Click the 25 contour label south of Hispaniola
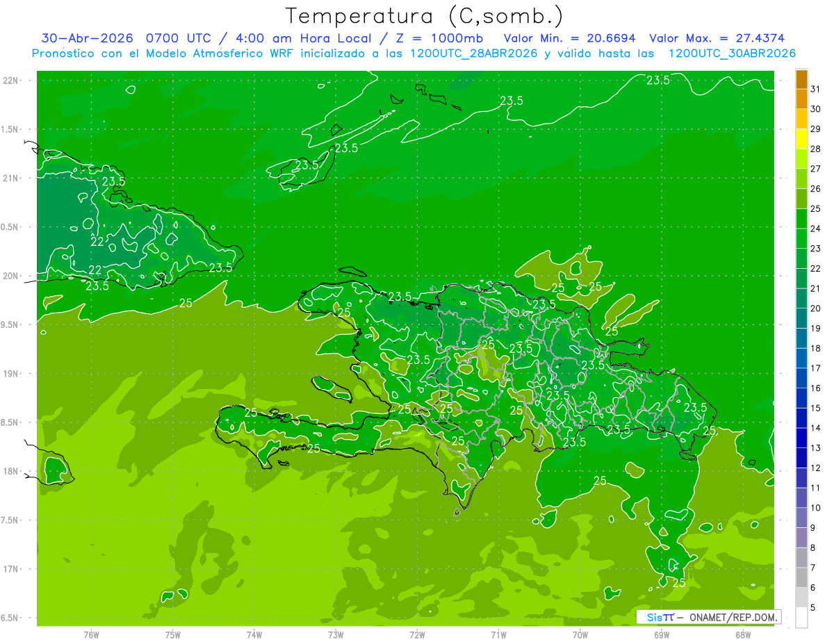The height and width of the screenshot is (644, 834). tap(600, 480)
